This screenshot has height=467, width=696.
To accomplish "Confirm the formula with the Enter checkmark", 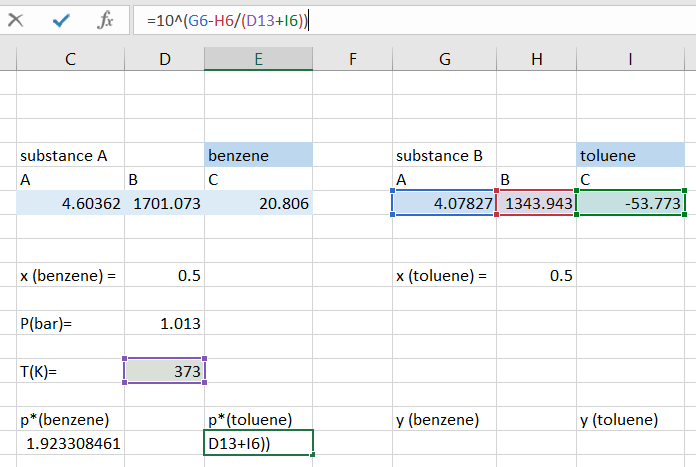I will point(61,20).
